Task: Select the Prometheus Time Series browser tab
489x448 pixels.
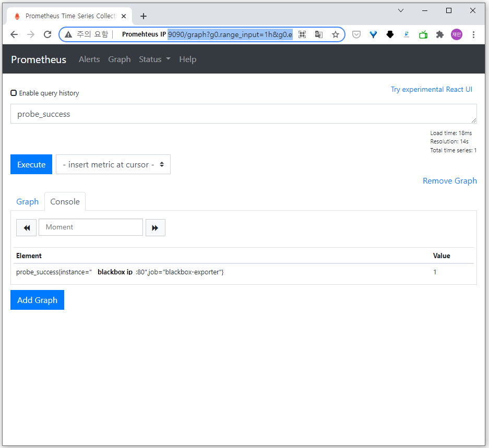Action: tap(70, 16)
